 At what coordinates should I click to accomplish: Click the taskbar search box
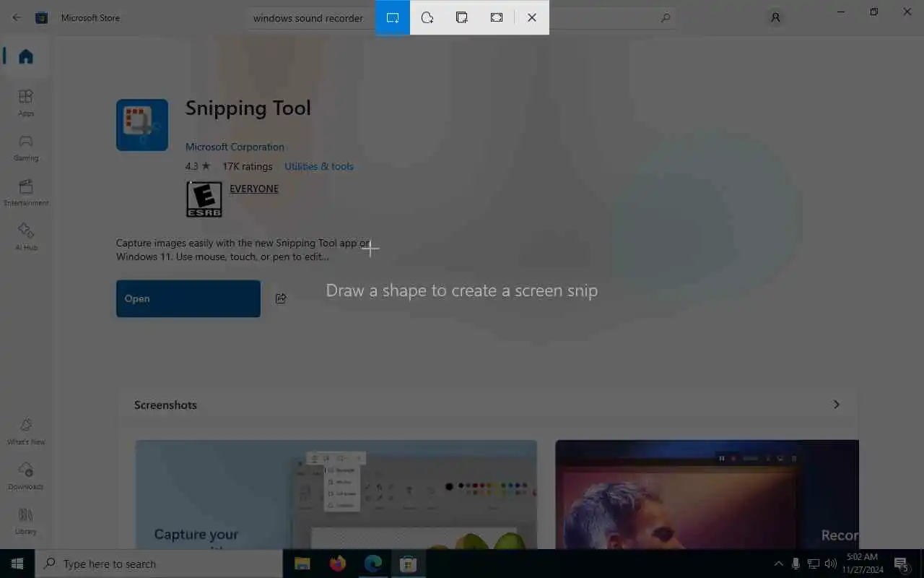[x=159, y=564]
